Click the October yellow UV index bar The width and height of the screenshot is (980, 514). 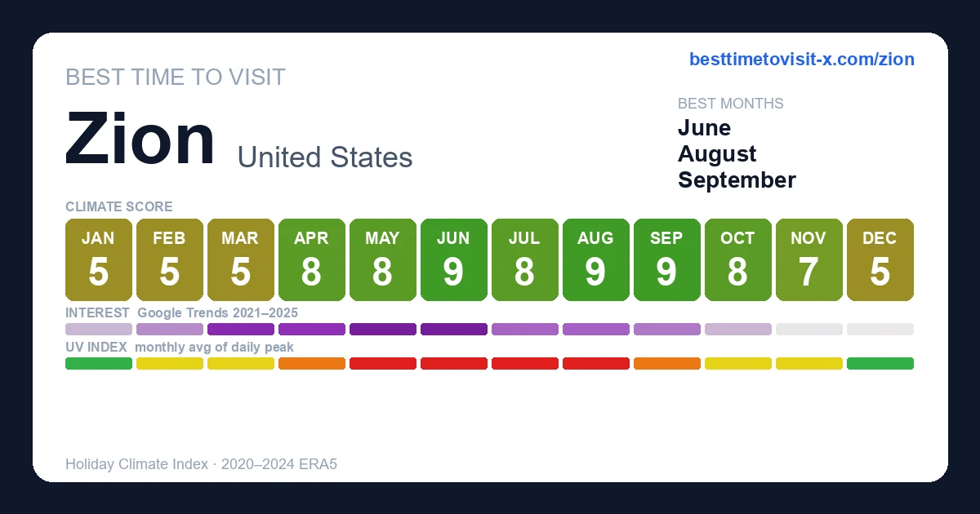click(737, 364)
